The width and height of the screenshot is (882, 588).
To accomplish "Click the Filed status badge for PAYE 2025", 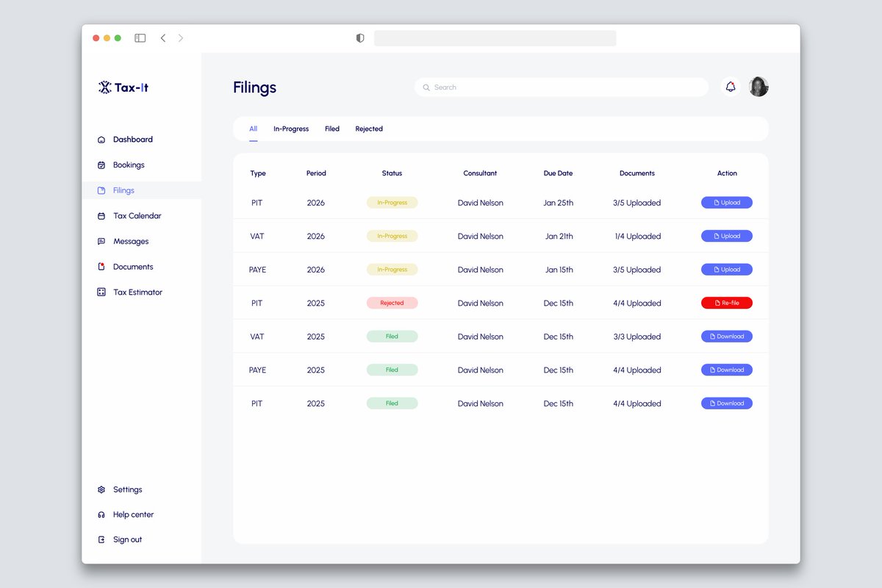I will point(392,370).
